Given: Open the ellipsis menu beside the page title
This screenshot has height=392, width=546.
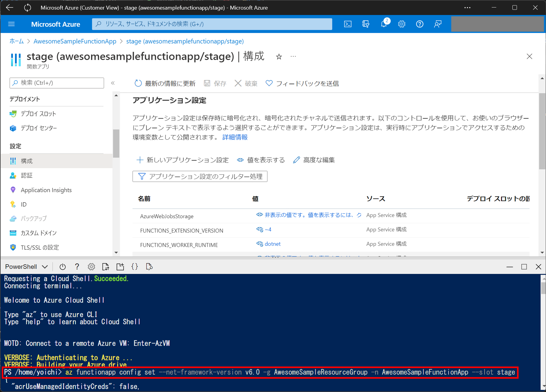Looking at the screenshot, I should coord(293,56).
